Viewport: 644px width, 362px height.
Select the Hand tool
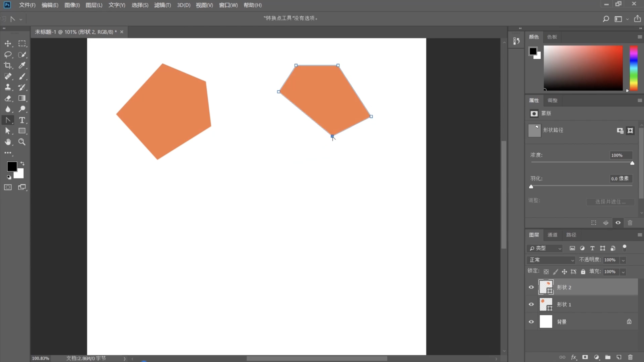click(8, 142)
